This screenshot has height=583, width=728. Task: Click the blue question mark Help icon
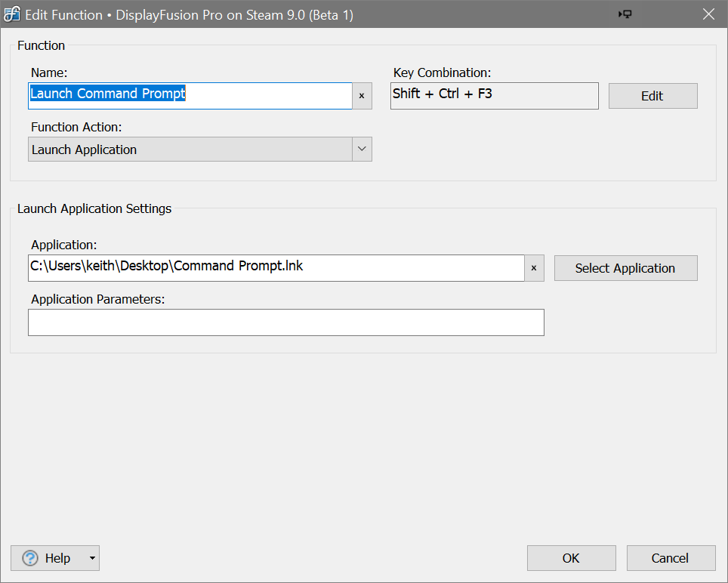[30, 558]
